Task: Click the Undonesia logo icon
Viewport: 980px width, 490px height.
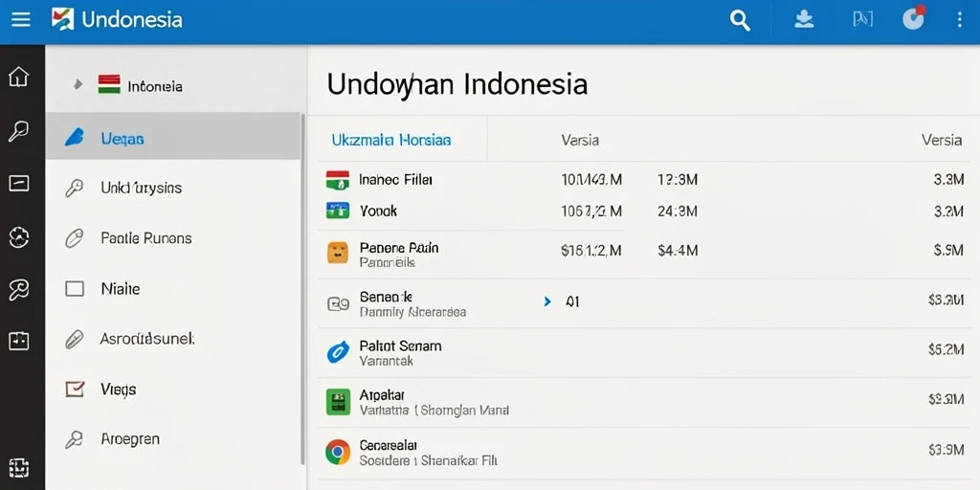Action: click(62, 19)
